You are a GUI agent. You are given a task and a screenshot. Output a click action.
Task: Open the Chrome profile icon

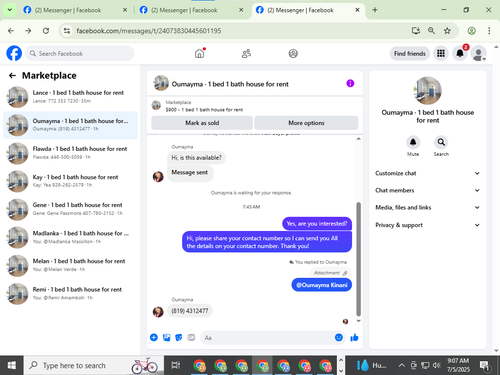click(471, 31)
